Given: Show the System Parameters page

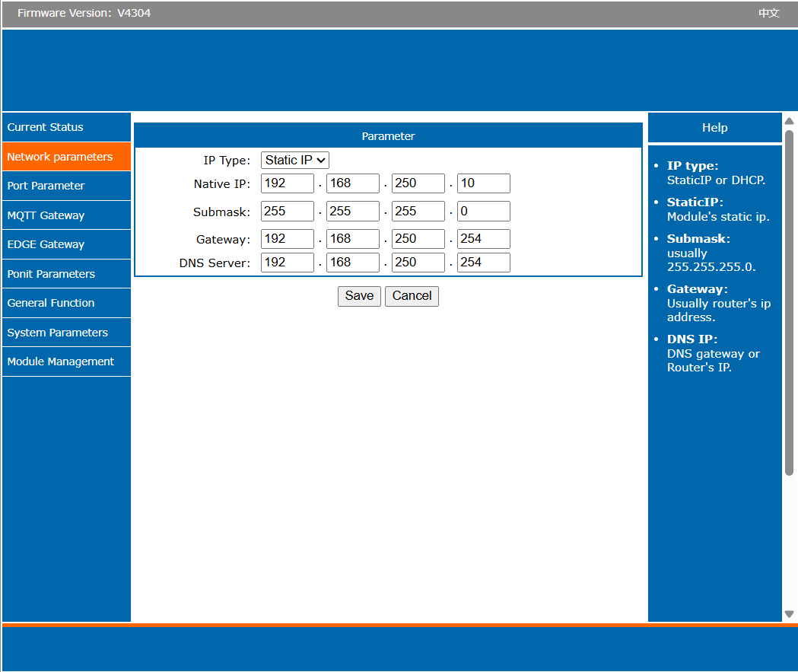Looking at the screenshot, I should point(66,333).
